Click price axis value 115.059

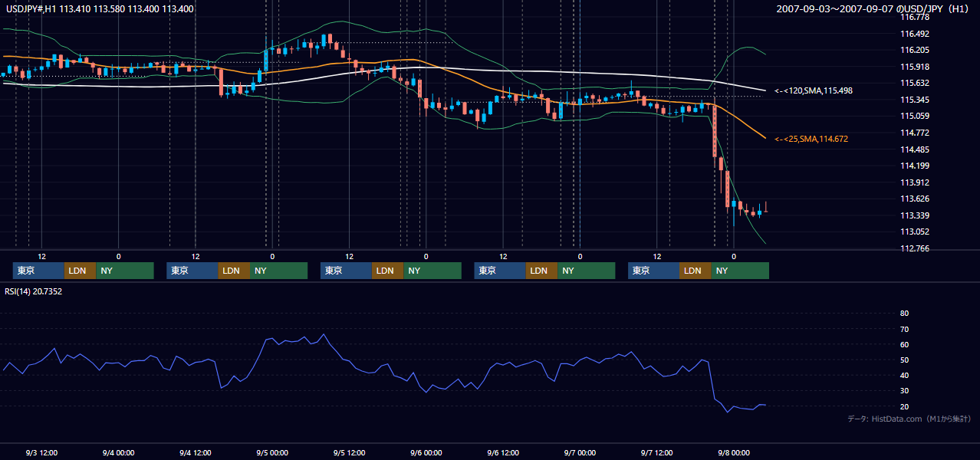tap(915, 117)
